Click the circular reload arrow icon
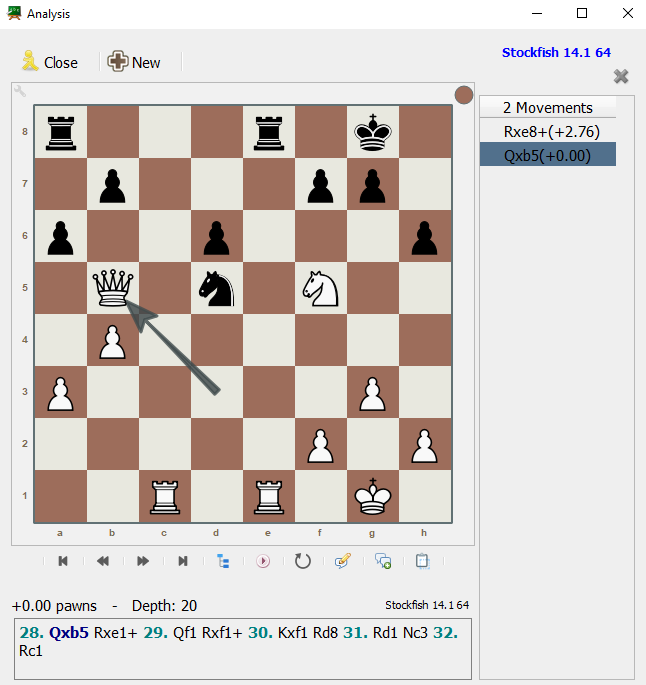 click(303, 561)
